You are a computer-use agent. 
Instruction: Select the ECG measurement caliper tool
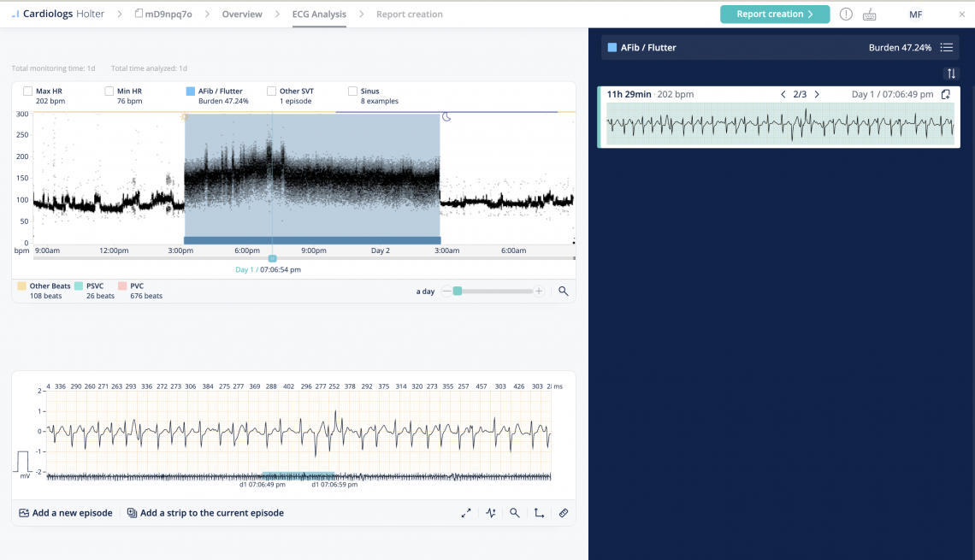click(491, 513)
